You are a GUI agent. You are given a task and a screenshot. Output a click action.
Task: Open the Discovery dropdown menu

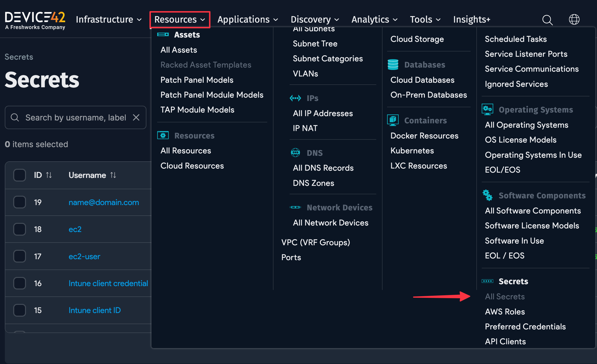[x=314, y=19]
